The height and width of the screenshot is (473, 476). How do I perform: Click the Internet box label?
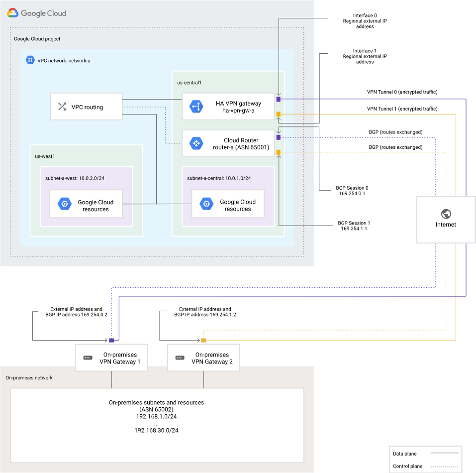[x=446, y=225]
